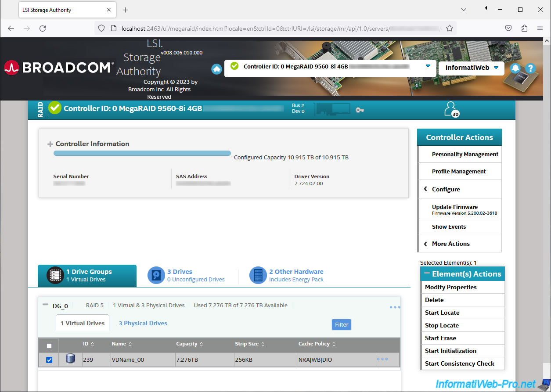This screenshot has width=551, height=392.
Task: Open the three-dot menu for DG_0
Action: [x=395, y=307]
